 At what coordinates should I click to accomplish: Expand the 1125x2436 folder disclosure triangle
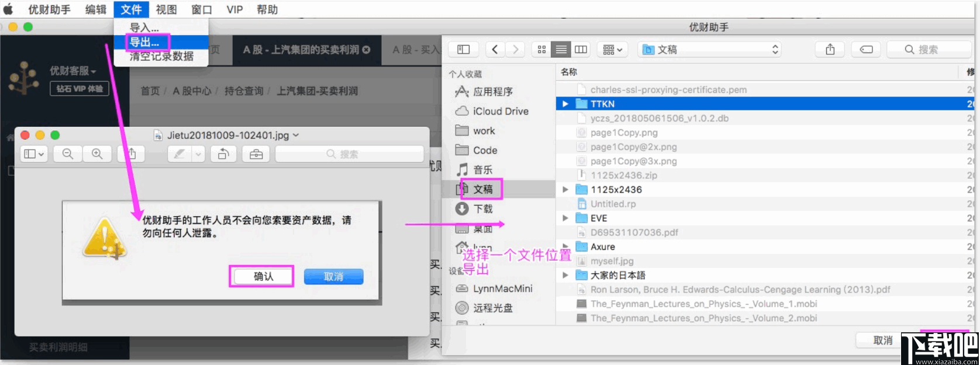coord(565,190)
